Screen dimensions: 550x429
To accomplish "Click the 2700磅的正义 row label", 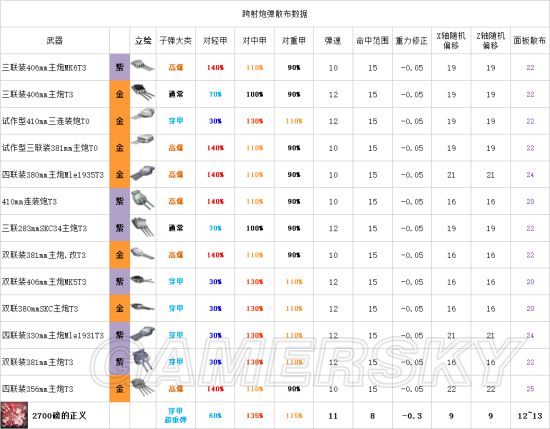I will point(59,416).
